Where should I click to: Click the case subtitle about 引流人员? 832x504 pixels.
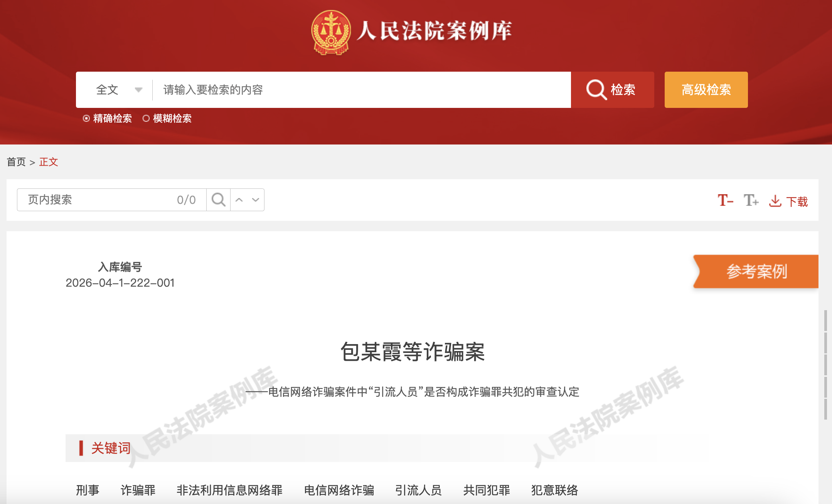coord(413,392)
